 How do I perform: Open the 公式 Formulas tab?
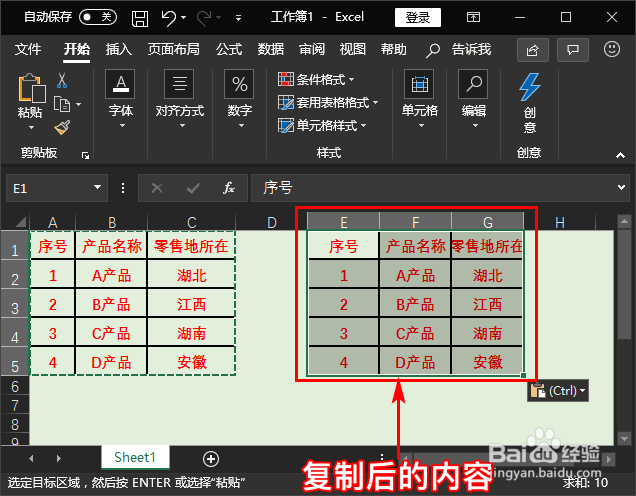click(x=229, y=49)
